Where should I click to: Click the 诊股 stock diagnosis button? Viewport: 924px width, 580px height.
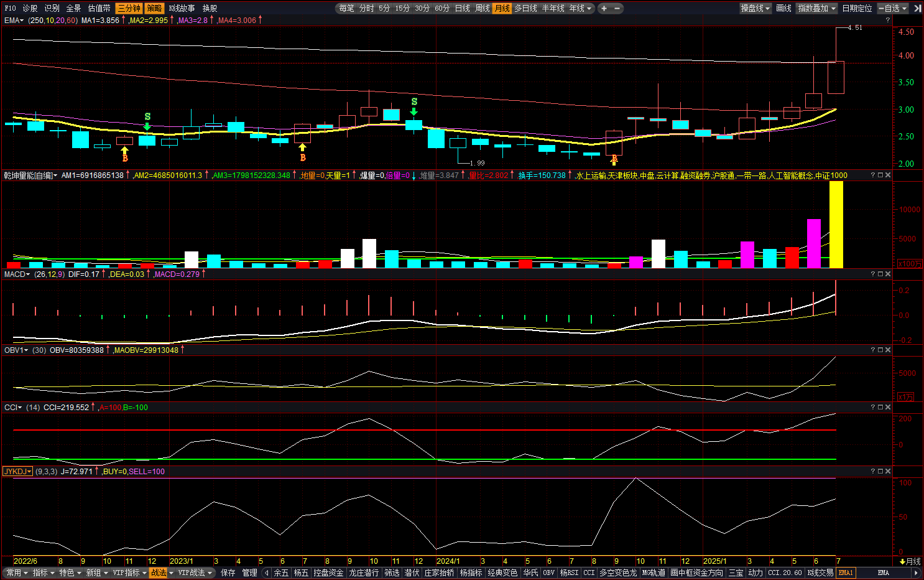(30, 8)
